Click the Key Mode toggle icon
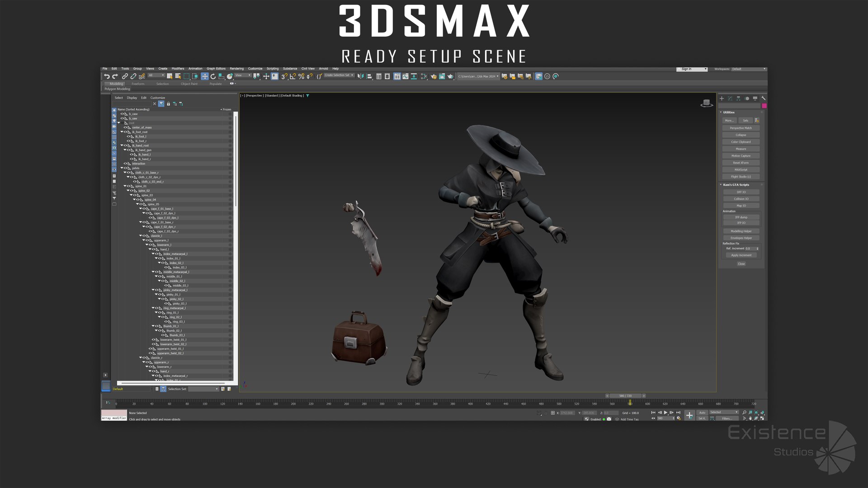868x488 pixels. [653, 418]
